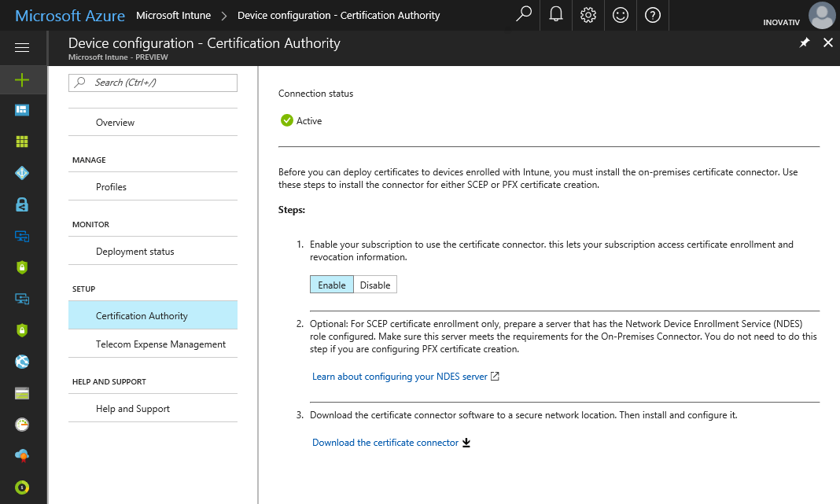Viewport: 840px width, 504px height.
Task: Click the feedback smiley icon
Action: point(621,15)
